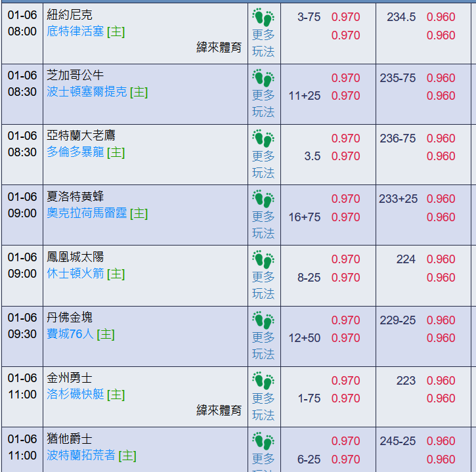Click footprint icon beside 夏洛特黃蜂 game

coord(263,199)
